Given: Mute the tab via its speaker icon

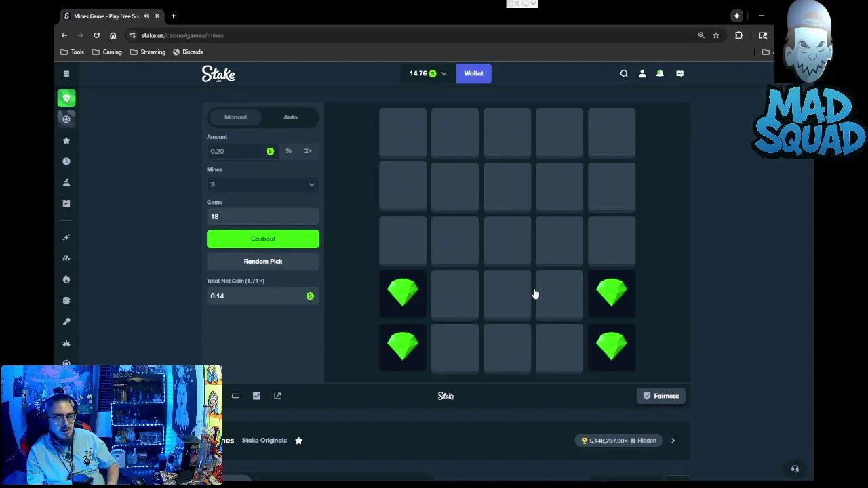Looking at the screenshot, I should pyautogui.click(x=146, y=16).
